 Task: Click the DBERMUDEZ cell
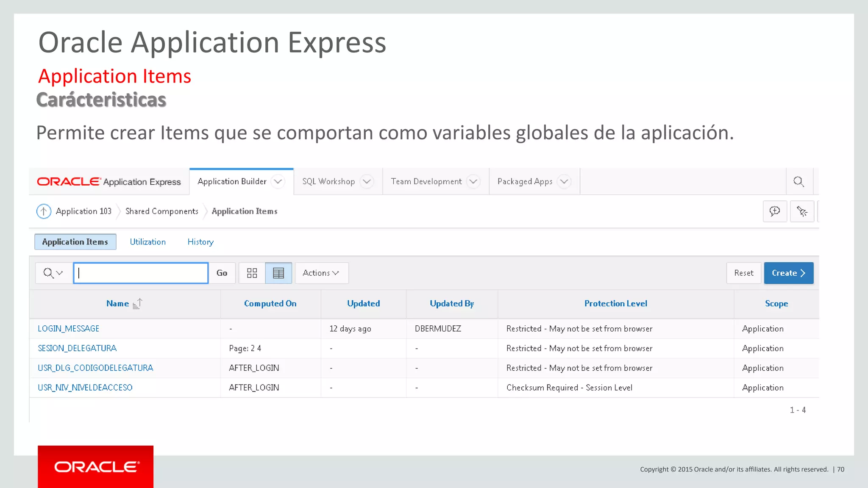click(438, 329)
